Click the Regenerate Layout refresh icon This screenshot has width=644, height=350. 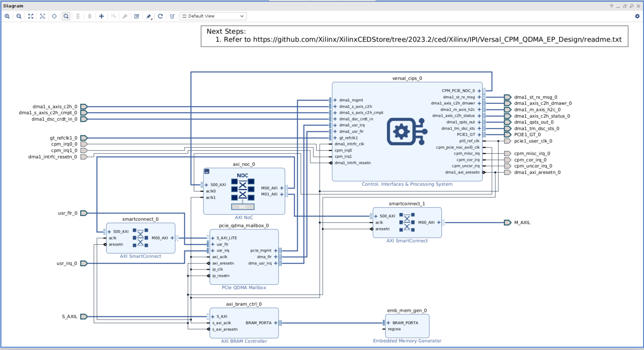pyautogui.click(x=160, y=16)
